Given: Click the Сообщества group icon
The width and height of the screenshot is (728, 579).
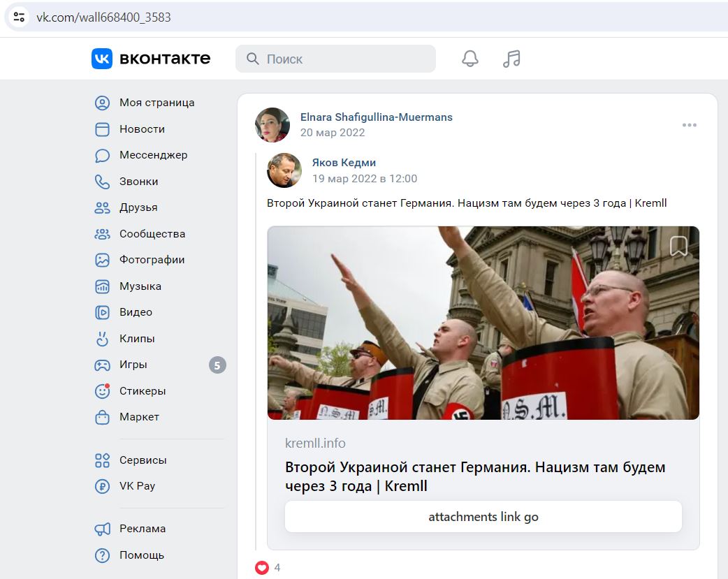Looking at the screenshot, I should 102,234.
